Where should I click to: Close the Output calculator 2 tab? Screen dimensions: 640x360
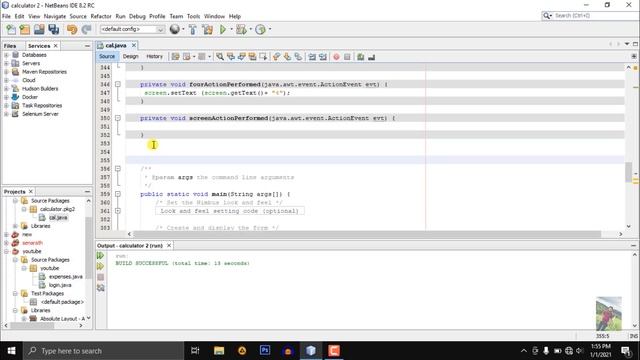click(169, 245)
